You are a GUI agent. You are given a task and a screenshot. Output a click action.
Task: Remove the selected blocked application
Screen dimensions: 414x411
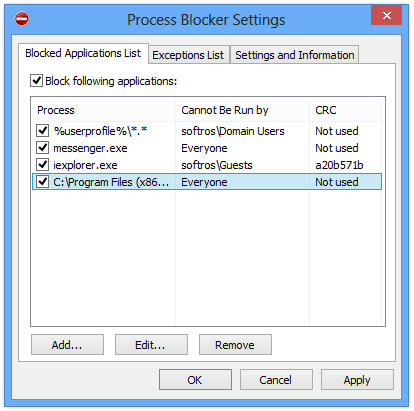(x=235, y=345)
